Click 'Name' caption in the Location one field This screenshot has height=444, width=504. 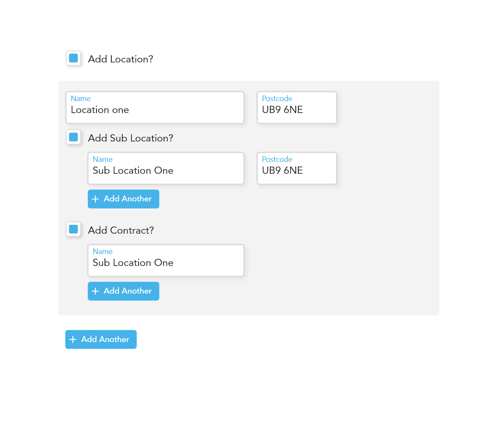point(81,99)
